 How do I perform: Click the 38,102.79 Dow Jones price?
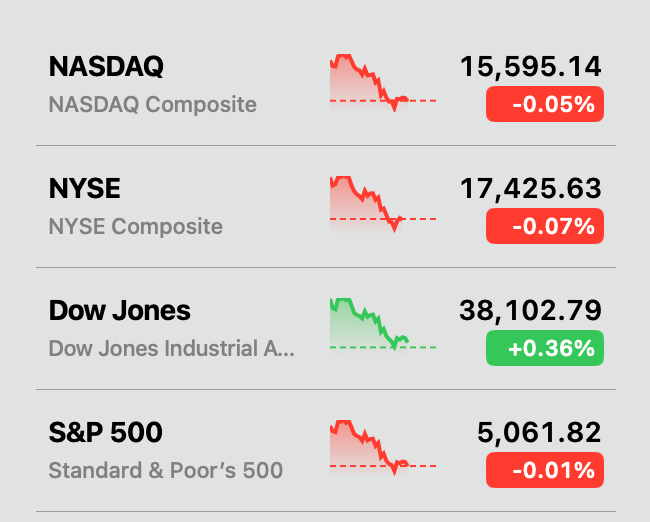[531, 311]
